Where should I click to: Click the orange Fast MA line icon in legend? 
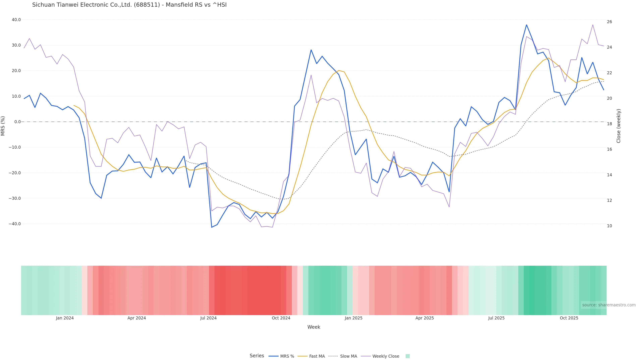[303, 356]
